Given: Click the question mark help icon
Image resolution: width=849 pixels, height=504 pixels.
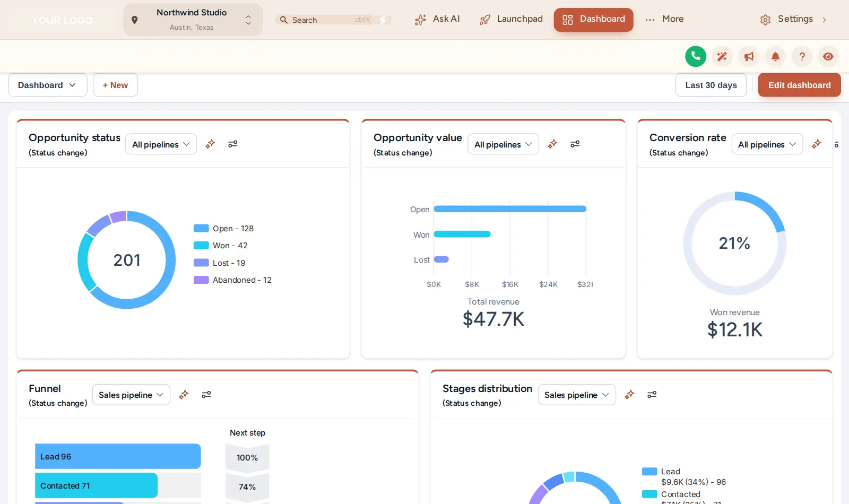Looking at the screenshot, I should coord(802,56).
